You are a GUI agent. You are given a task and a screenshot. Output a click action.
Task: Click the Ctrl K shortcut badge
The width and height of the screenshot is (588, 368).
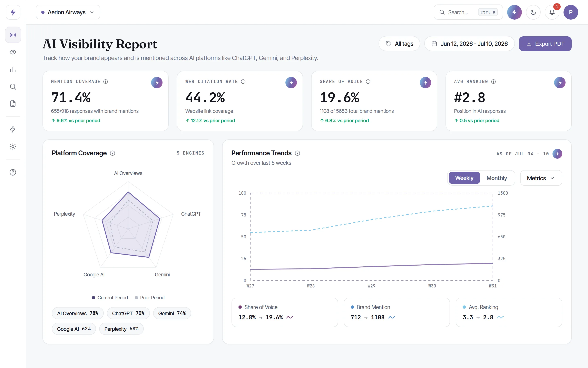tap(488, 12)
